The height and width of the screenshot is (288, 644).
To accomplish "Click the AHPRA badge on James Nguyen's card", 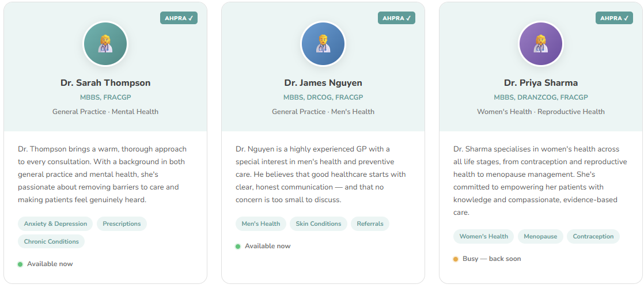I will click(396, 18).
